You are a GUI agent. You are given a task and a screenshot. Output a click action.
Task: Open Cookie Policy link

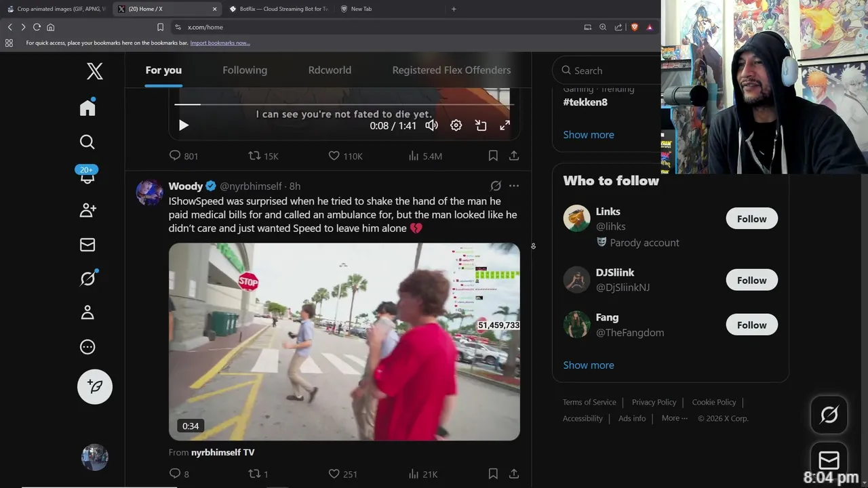(714, 403)
